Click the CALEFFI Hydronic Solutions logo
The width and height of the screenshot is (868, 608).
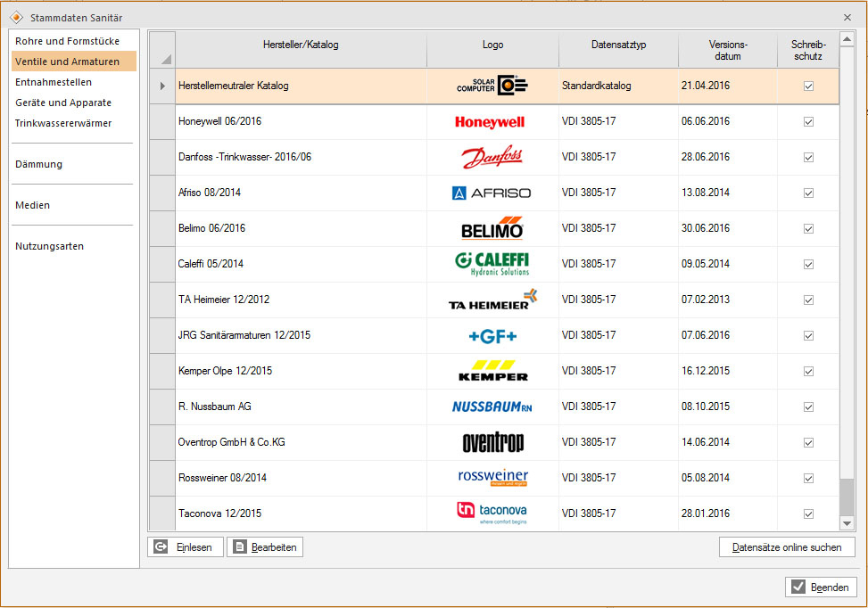click(492, 264)
